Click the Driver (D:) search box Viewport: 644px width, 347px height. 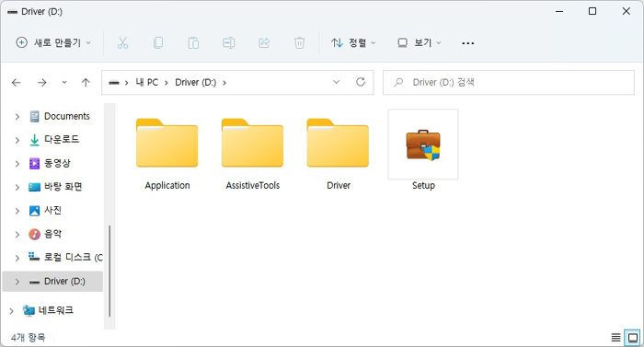point(509,83)
